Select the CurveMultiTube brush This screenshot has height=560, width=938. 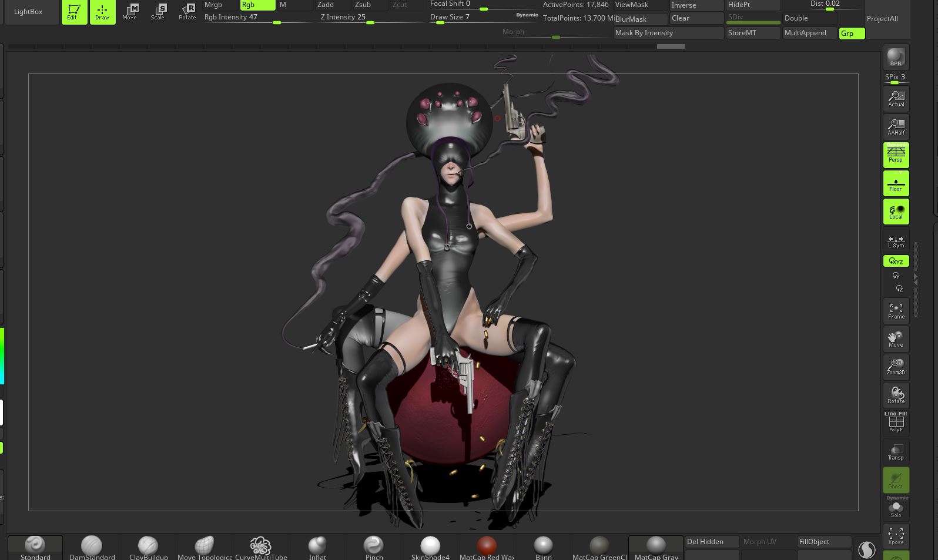[x=261, y=548]
